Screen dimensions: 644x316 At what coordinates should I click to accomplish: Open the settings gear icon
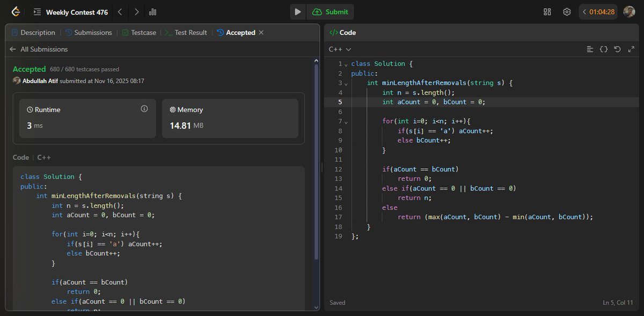pyautogui.click(x=567, y=12)
